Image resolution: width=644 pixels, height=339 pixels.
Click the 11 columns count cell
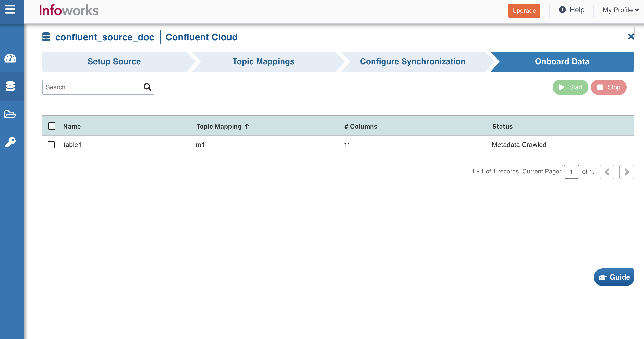pyautogui.click(x=347, y=145)
